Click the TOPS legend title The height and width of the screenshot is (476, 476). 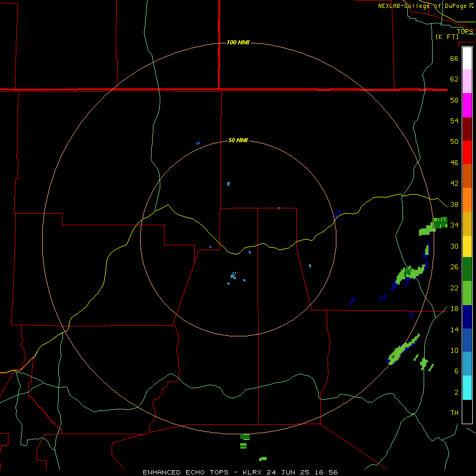point(465,31)
